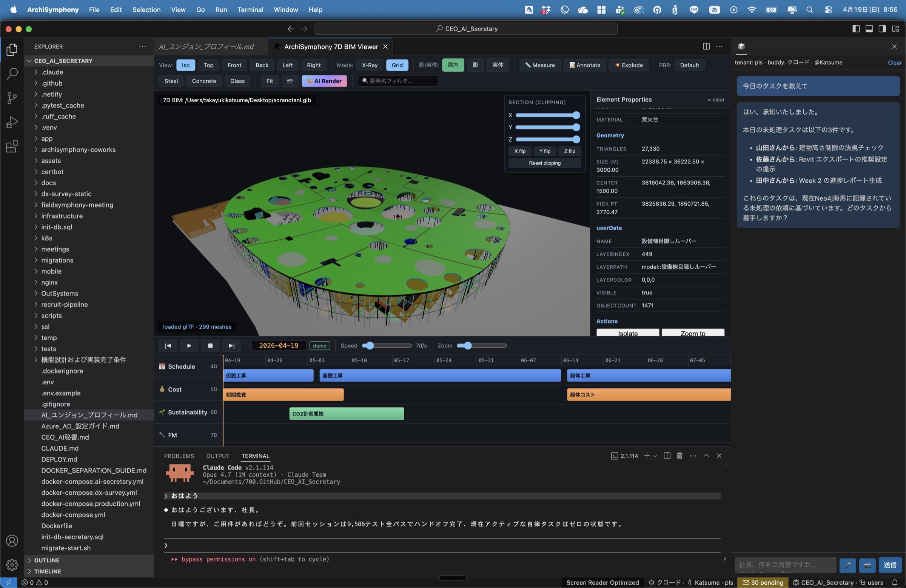Image resolution: width=906 pixels, height=588 pixels.
Task: Play the 4D timeline
Action: point(189,346)
